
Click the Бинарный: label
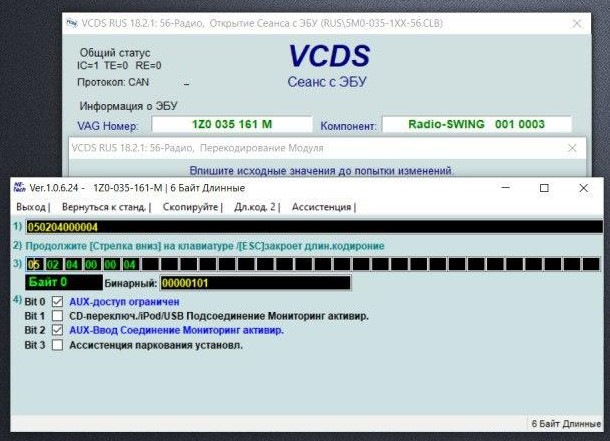pyautogui.click(x=131, y=284)
